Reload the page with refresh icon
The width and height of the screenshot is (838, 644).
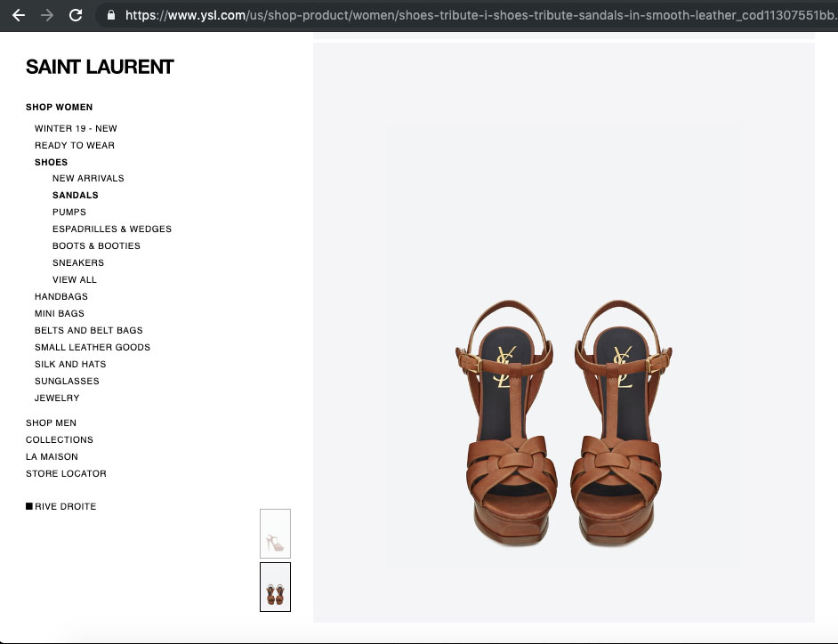tap(77, 15)
